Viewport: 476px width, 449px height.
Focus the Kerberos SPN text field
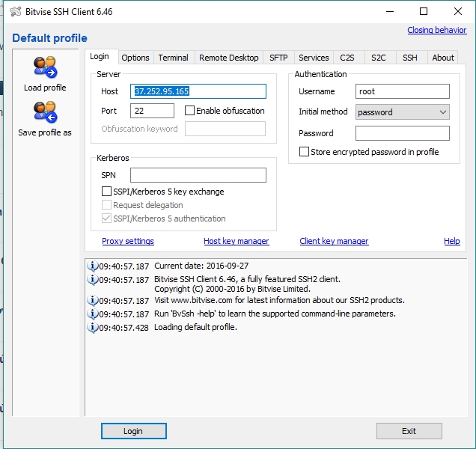point(198,175)
